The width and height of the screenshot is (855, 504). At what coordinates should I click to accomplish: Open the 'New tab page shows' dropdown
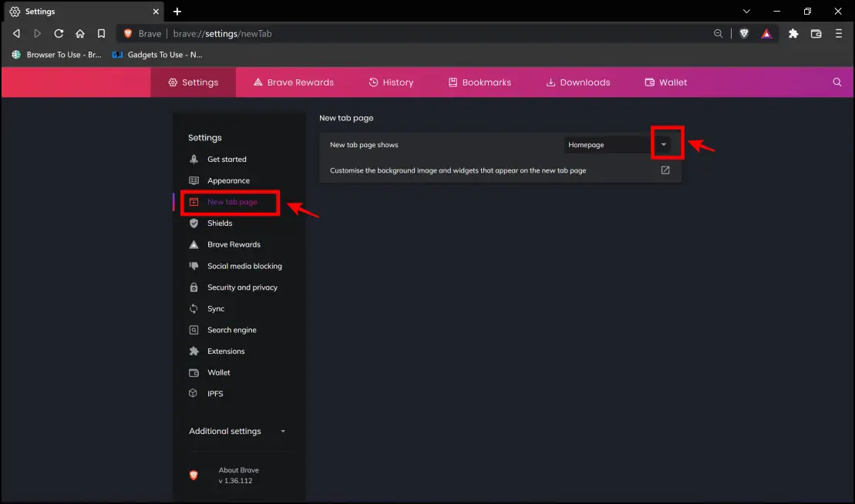click(665, 144)
